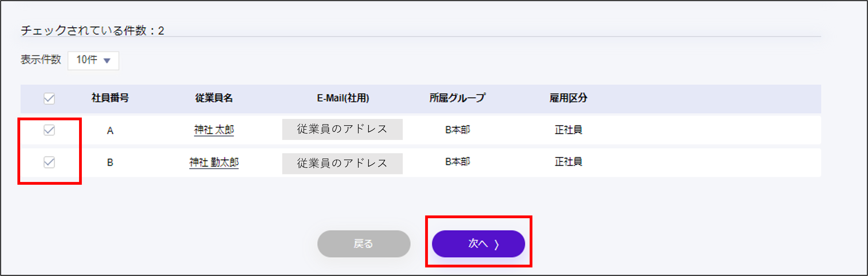Click the email address cell for 神社 太郎
Screen dimensions: 868x276
pos(342,129)
